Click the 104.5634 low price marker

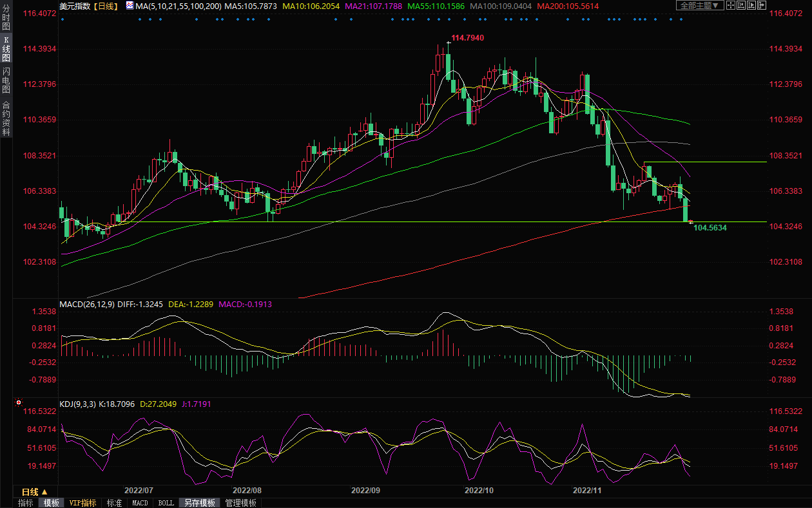pos(710,228)
